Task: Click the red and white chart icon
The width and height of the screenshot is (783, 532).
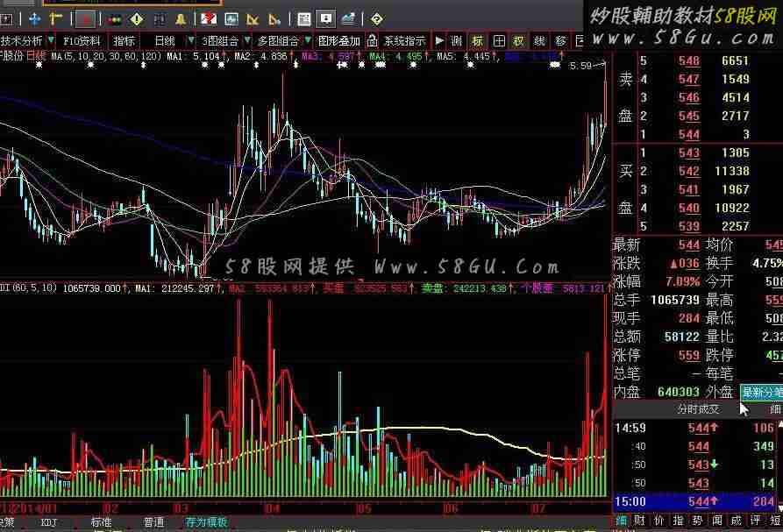Action: point(208,19)
